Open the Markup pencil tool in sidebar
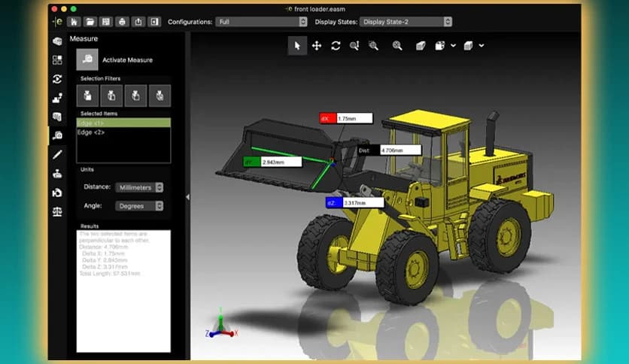 tap(57, 154)
